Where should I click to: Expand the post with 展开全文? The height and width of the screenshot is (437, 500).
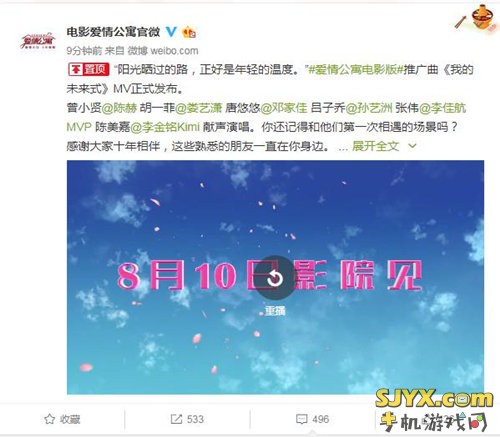click(x=375, y=146)
